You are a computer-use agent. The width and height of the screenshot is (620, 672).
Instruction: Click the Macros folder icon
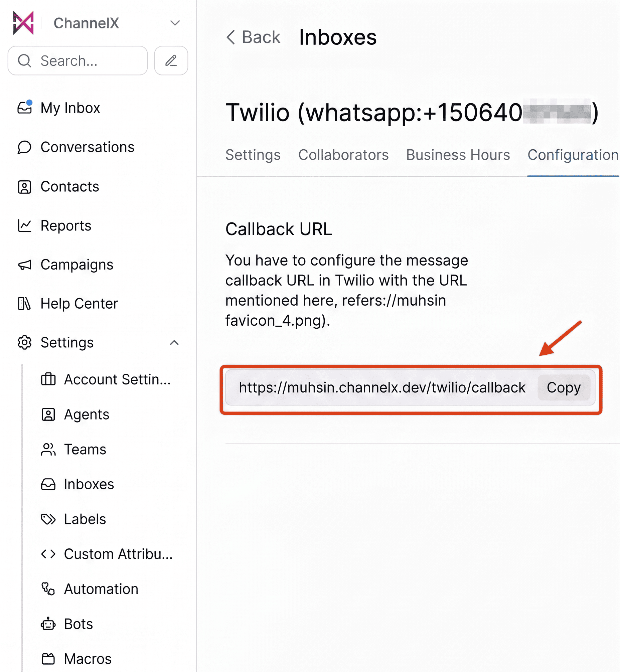coord(48,659)
